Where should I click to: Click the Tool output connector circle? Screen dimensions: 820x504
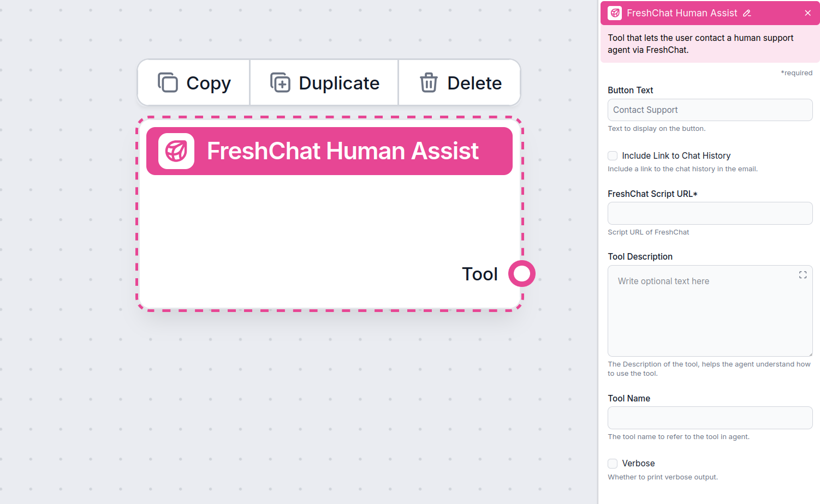[x=522, y=273]
